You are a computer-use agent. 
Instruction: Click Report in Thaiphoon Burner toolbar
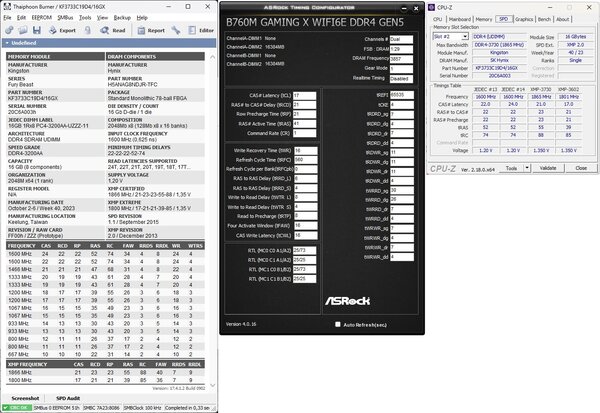point(151,30)
